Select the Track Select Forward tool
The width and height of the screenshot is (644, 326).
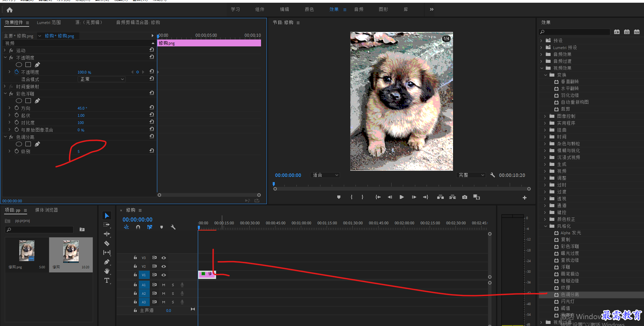107,225
